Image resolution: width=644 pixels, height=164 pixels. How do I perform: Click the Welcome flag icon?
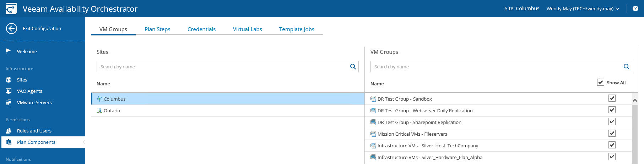pyautogui.click(x=9, y=51)
